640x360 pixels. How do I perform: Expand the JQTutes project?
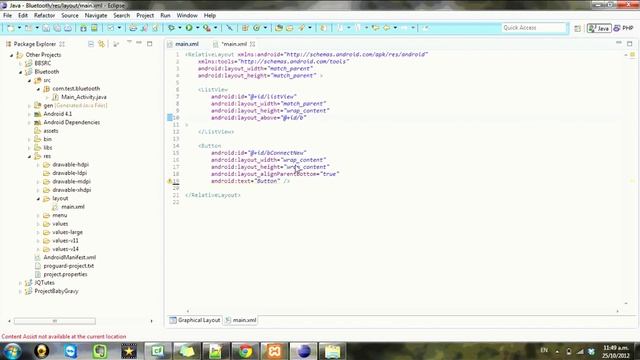point(20,283)
